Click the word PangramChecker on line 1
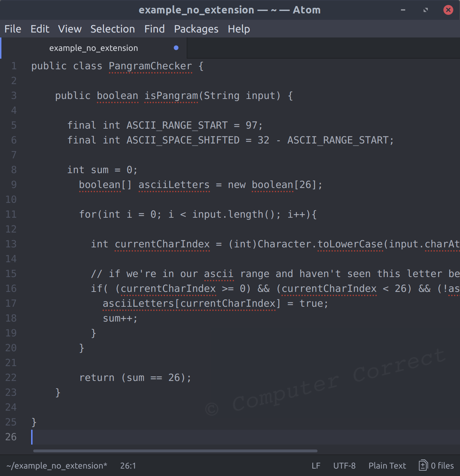The height and width of the screenshot is (476, 460). pos(150,66)
